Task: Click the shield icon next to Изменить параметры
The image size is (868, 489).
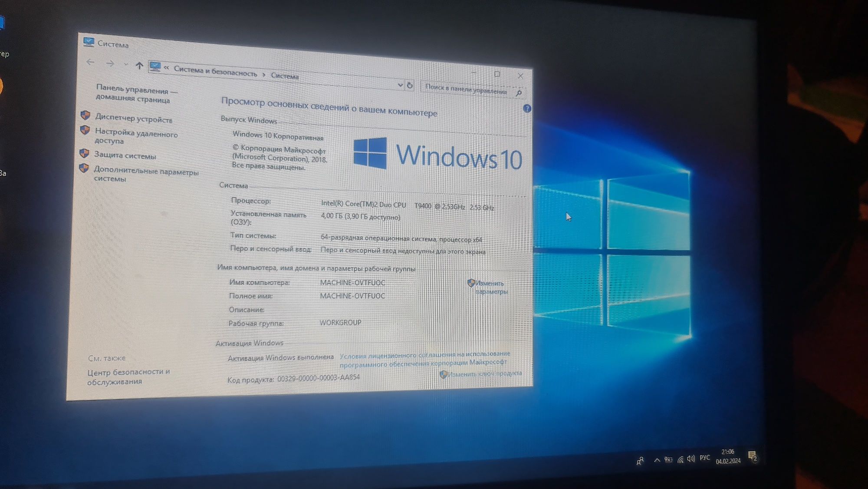Action: pyautogui.click(x=471, y=283)
